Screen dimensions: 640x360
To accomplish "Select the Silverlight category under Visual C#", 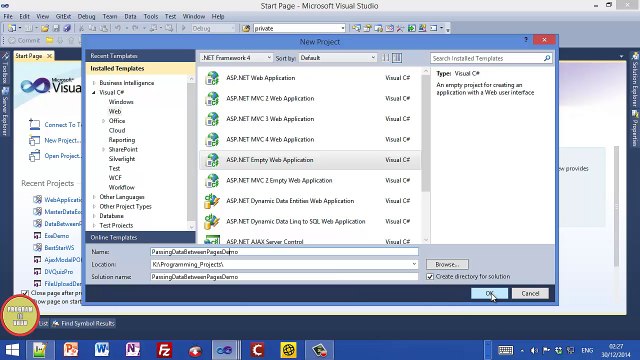I will tap(122, 159).
